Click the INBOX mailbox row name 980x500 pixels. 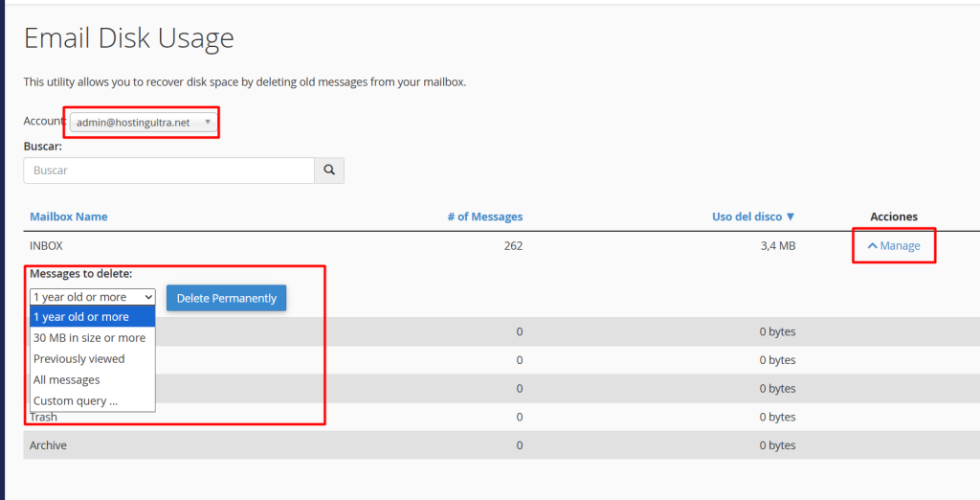coord(46,246)
